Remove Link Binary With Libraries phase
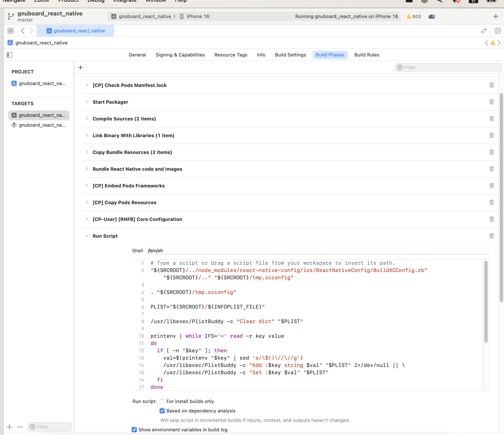 tap(491, 135)
